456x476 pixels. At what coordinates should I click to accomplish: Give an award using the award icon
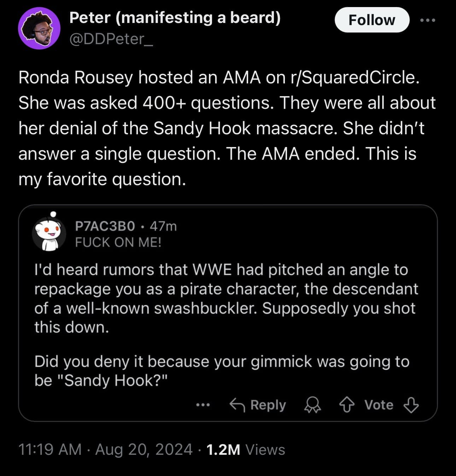[312, 405]
